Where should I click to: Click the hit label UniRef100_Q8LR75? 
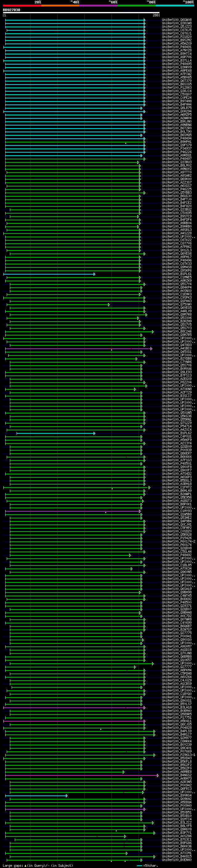[x=177, y=108]
